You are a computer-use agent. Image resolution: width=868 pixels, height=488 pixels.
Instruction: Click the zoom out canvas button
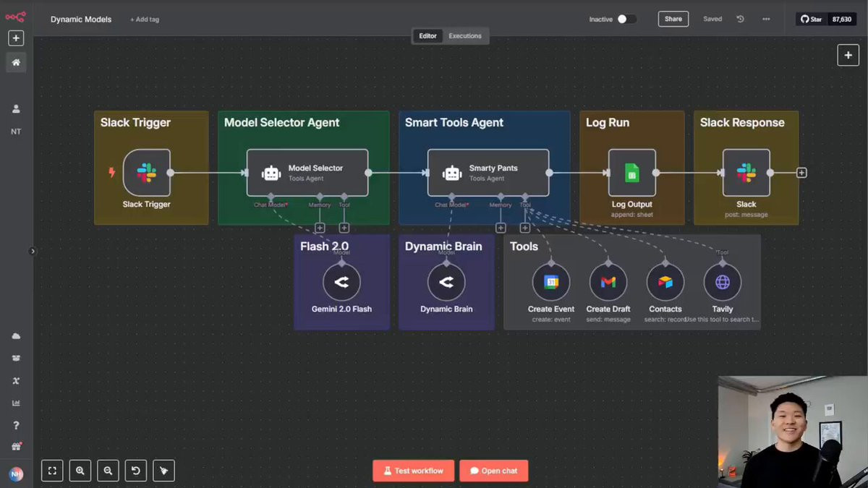click(x=108, y=471)
